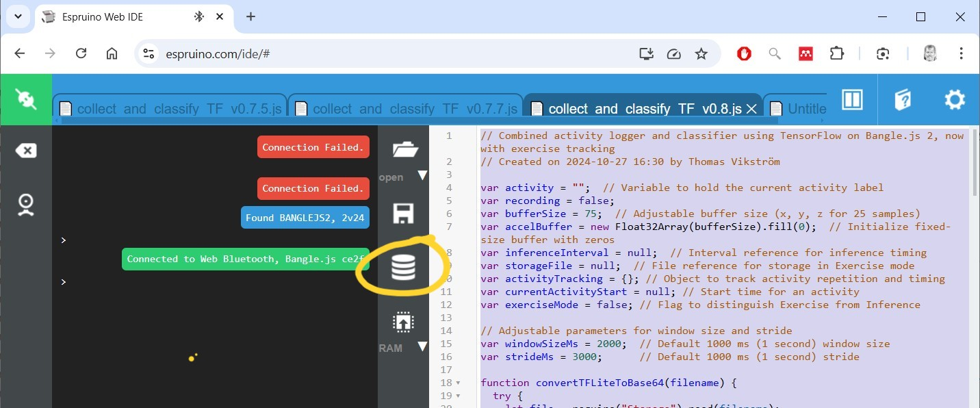980x408 pixels.
Task: Toggle the split view layout icon
Action: click(852, 100)
